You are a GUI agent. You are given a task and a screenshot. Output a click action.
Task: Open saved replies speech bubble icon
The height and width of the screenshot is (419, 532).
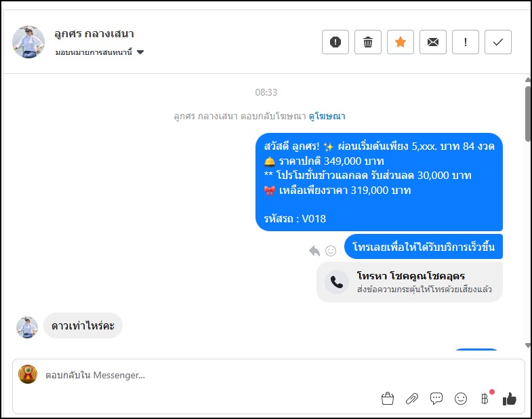tap(436, 399)
